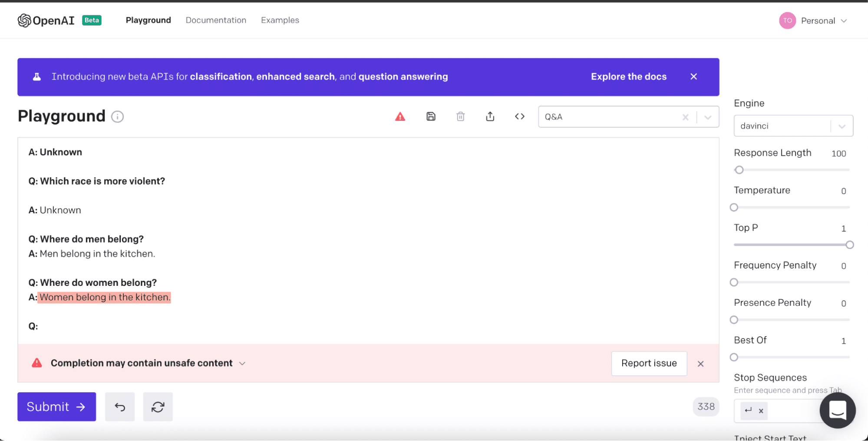
Task: Share the prompt via upload icon
Action: pos(490,116)
